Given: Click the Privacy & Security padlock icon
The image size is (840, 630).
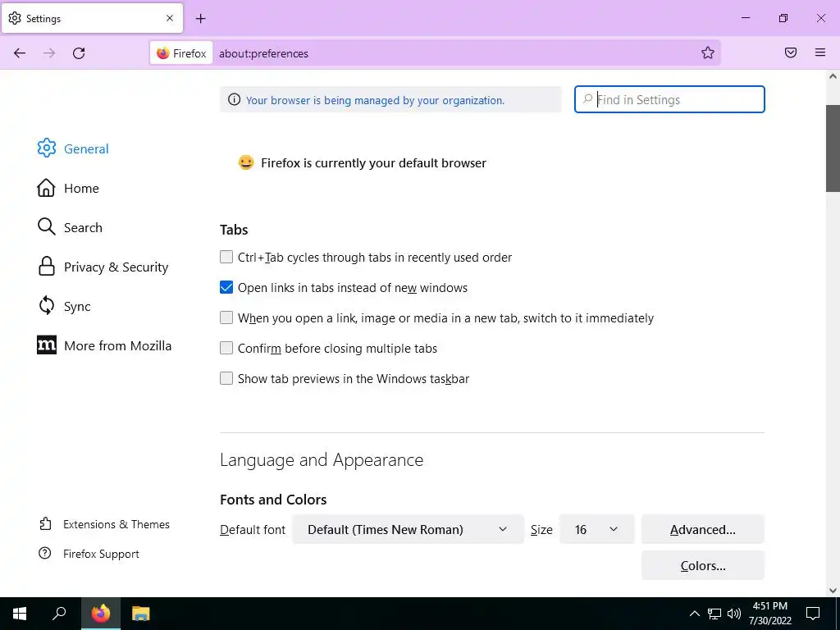Looking at the screenshot, I should click(x=47, y=267).
